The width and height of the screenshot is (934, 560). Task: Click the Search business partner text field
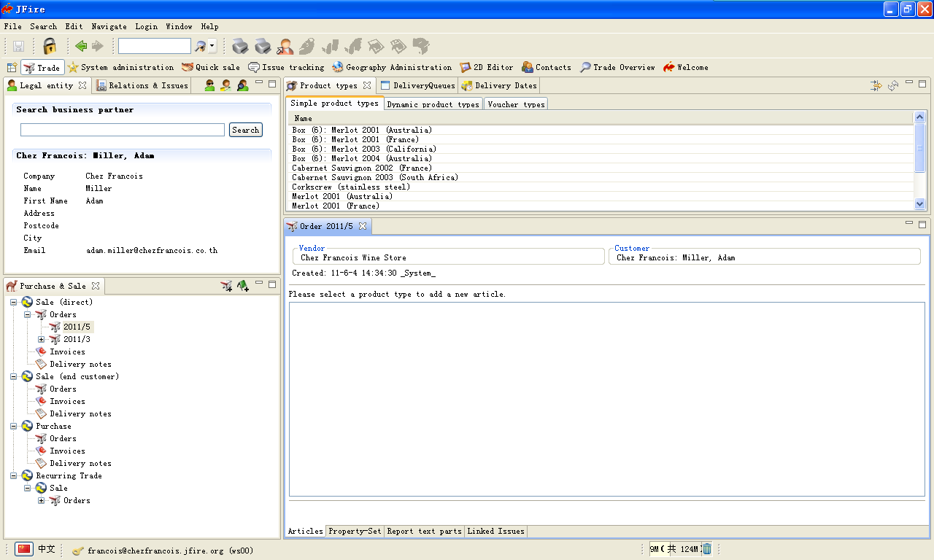(123, 130)
